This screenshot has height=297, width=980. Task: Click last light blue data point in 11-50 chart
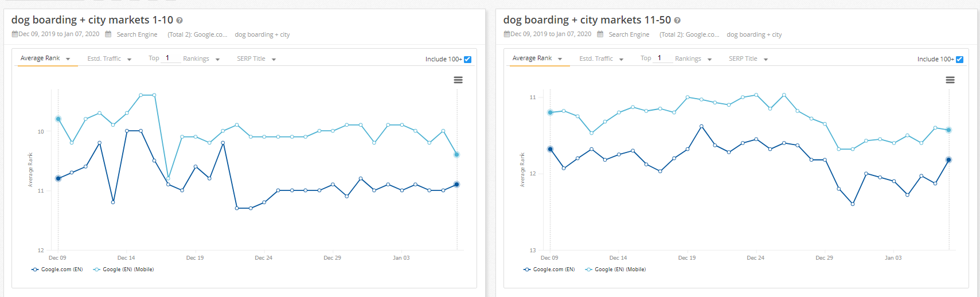point(948,130)
